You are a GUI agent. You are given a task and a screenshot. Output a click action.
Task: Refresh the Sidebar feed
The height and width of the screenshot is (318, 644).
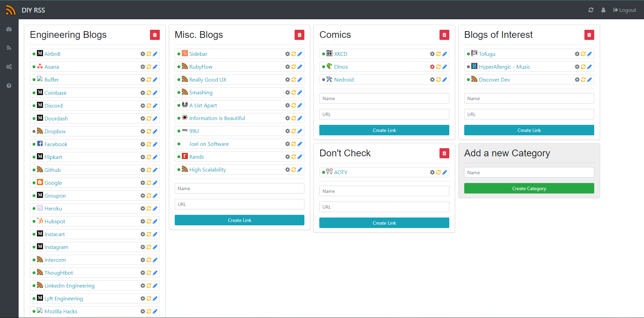(294, 54)
